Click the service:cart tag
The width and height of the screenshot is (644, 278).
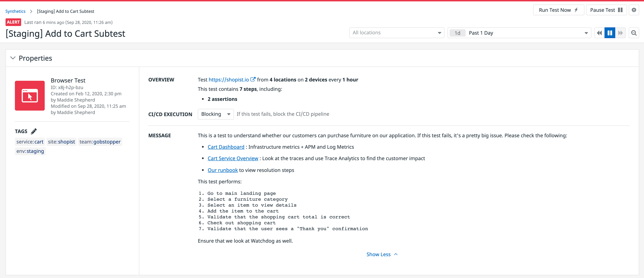point(29,142)
